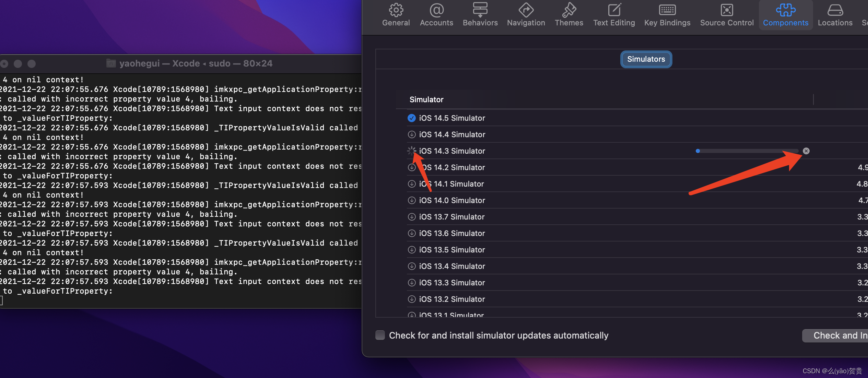Select the iOS 14.3 Simulator row text

(452, 151)
